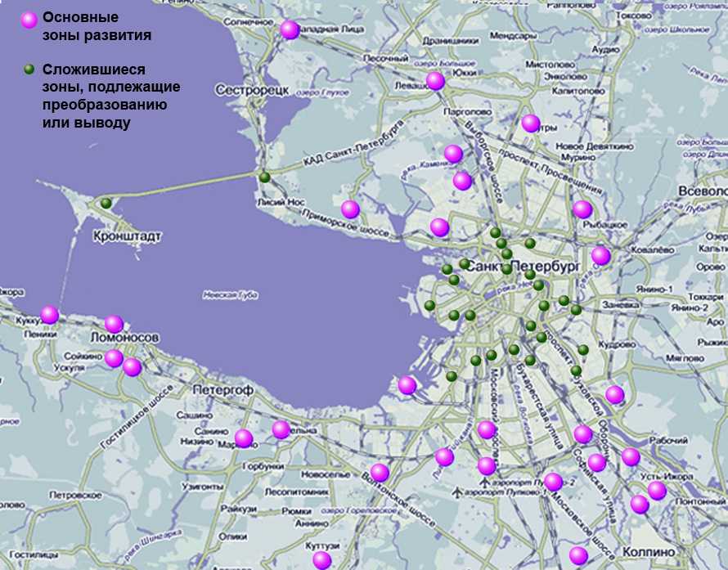Viewport: 728px width, 570px height.
Task: Click the Мистолово label
Action: click(x=550, y=65)
